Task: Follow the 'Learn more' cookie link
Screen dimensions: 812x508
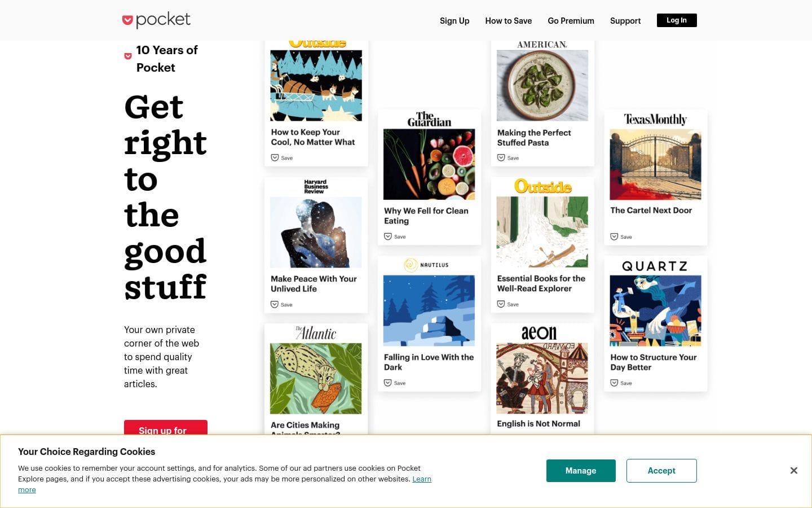Action: [x=421, y=479]
